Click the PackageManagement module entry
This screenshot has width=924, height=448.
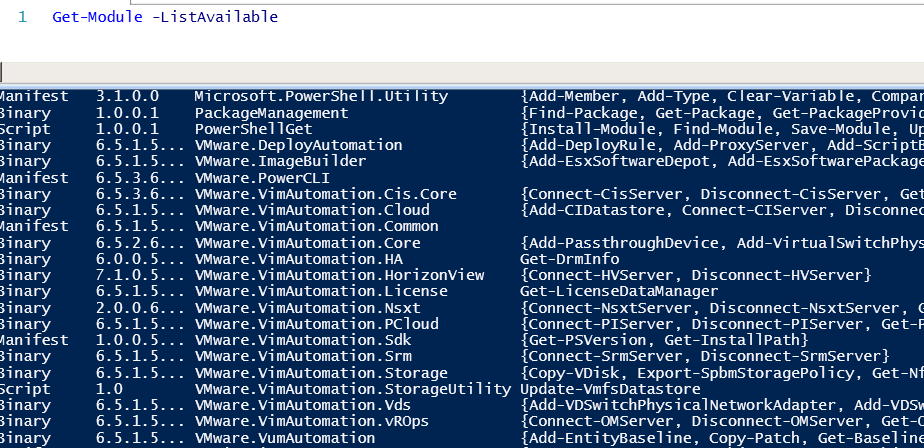coord(258,113)
